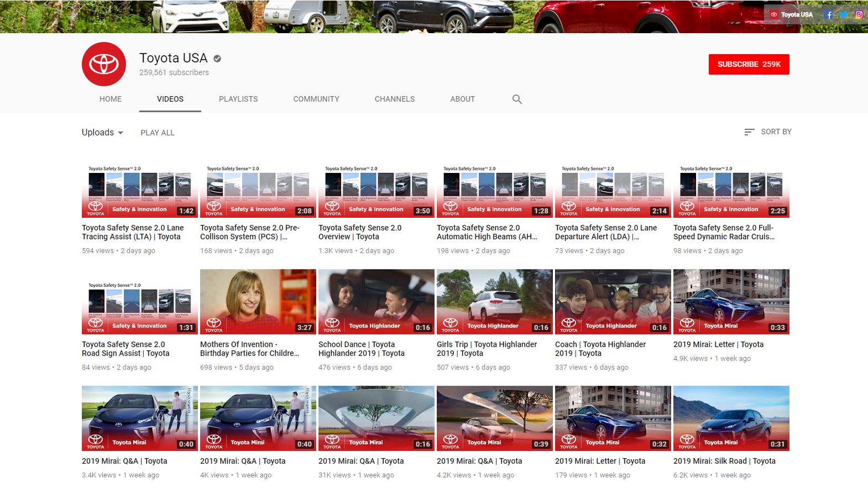This screenshot has height=488, width=868.
Task: Open the Facebook link in the banner
Action: tap(828, 15)
